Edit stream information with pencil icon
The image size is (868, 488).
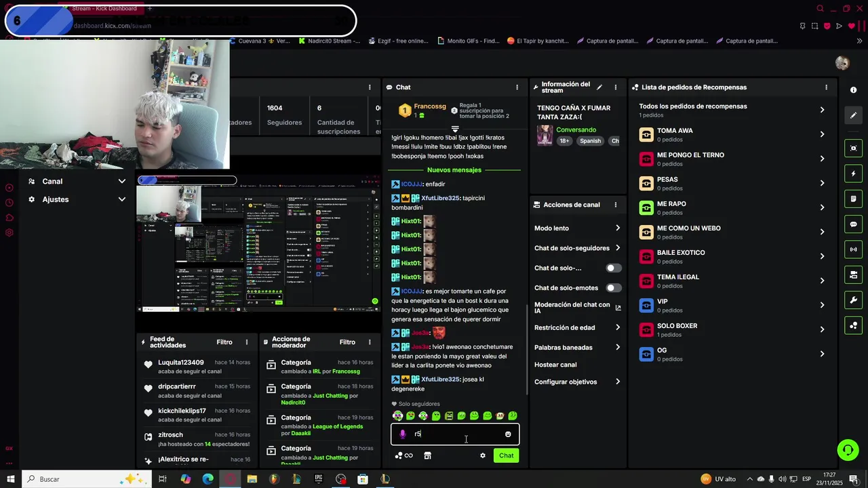[599, 87]
